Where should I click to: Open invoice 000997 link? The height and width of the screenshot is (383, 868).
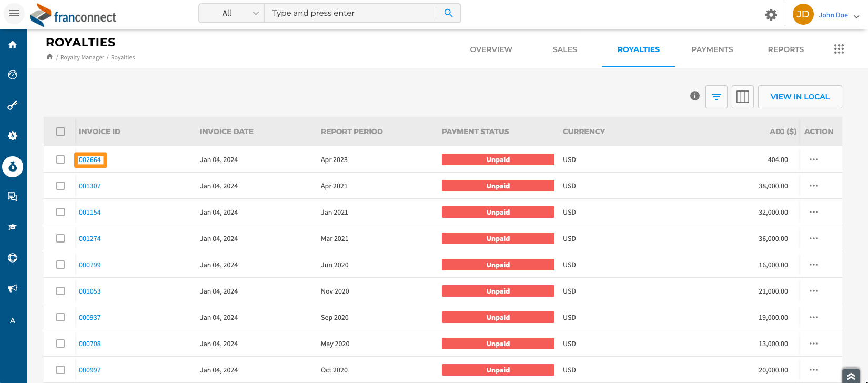90,370
